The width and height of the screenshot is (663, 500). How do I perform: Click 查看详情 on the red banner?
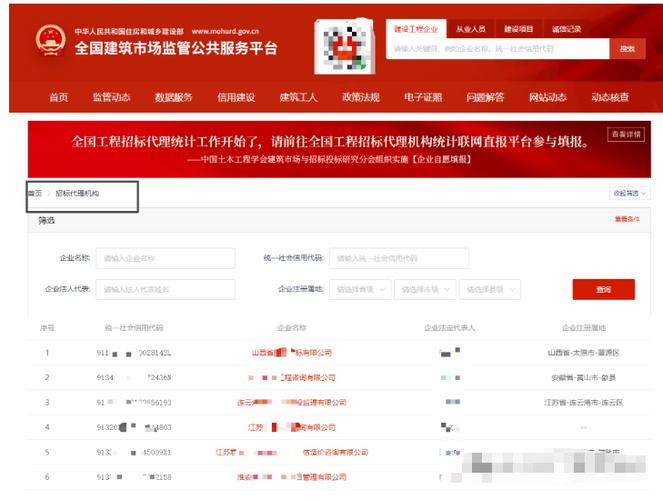(x=626, y=134)
